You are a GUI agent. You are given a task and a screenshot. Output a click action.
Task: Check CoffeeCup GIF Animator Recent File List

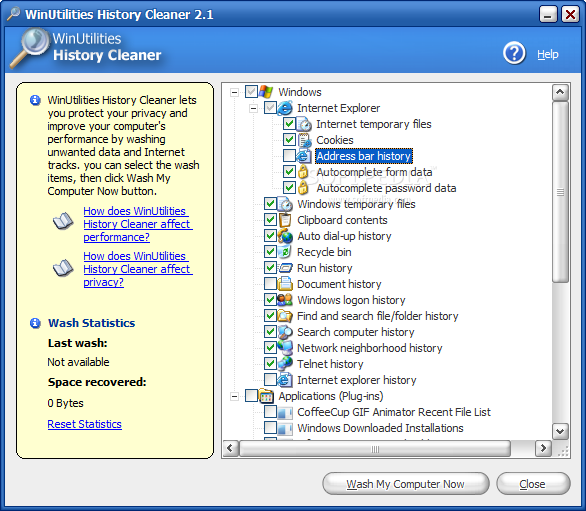[x=270, y=412]
